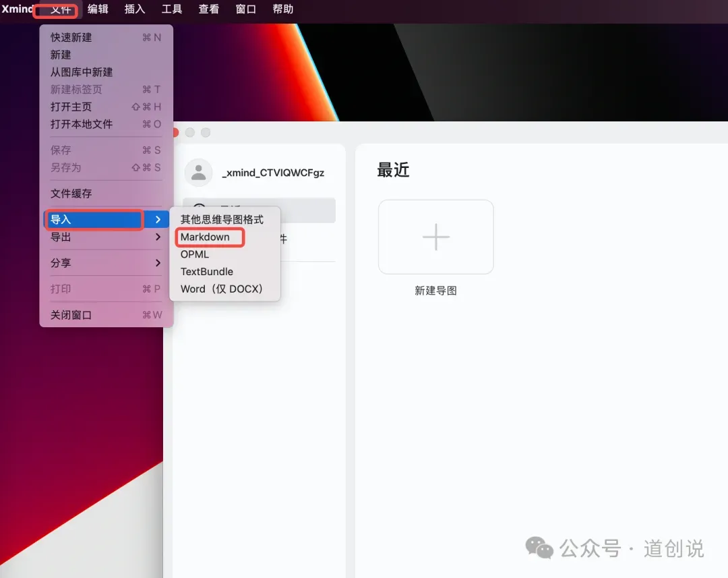
Task: Open the _xmind_CTVIQWCFgz account name
Action: point(273,173)
